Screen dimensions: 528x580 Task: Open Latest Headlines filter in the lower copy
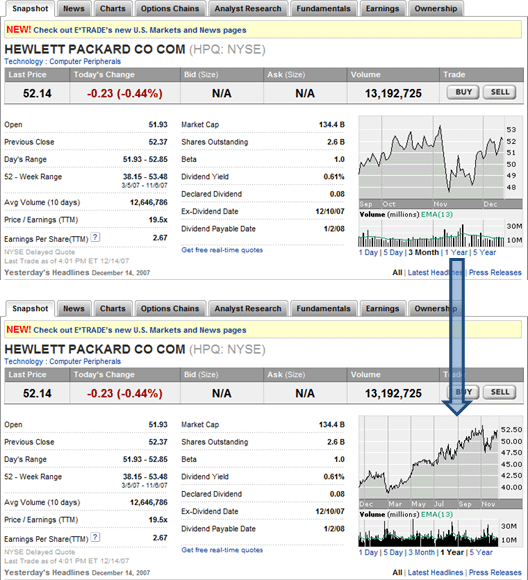click(435, 573)
